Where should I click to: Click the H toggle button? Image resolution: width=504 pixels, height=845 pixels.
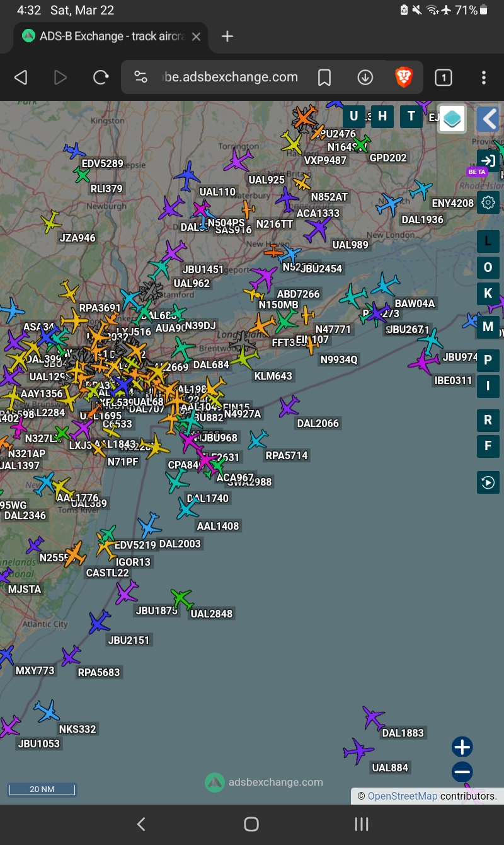pyautogui.click(x=382, y=116)
